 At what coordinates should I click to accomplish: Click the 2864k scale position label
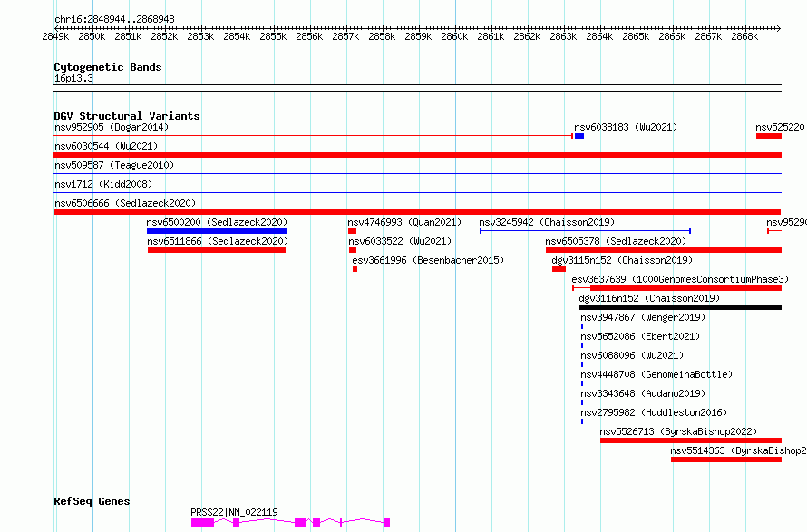(599, 36)
